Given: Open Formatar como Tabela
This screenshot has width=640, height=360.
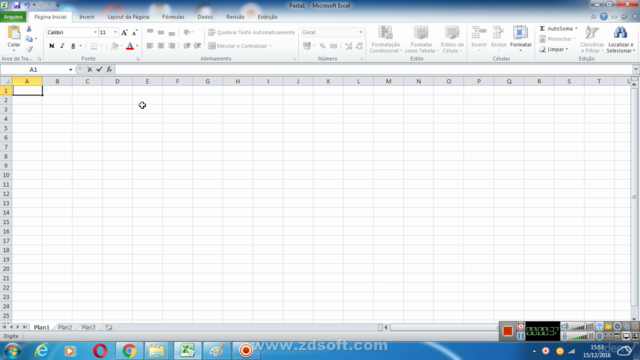Looking at the screenshot, I should pos(421,39).
